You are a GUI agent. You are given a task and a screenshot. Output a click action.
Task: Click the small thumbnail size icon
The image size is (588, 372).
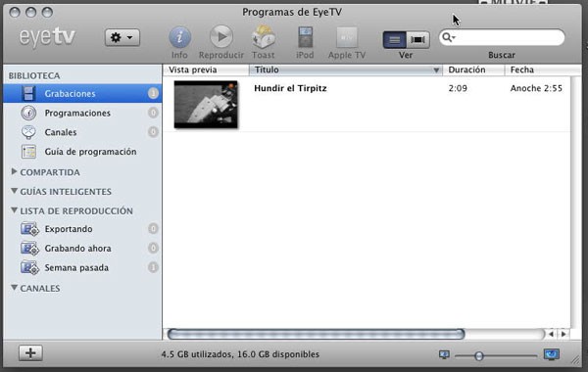point(444,354)
